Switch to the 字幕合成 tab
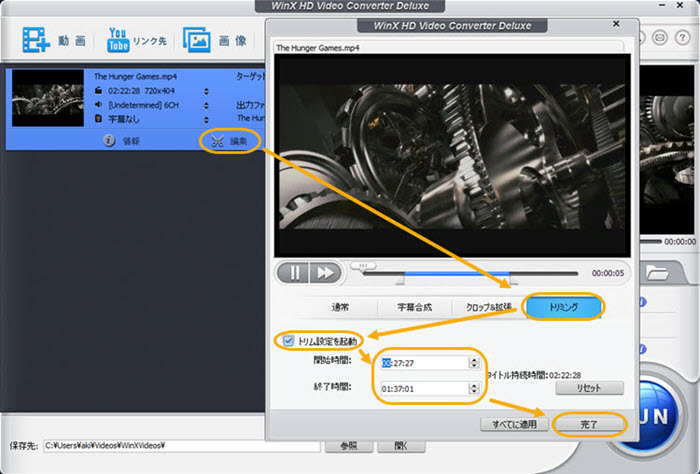The width and height of the screenshot is (700, 474). coord(415,307)
